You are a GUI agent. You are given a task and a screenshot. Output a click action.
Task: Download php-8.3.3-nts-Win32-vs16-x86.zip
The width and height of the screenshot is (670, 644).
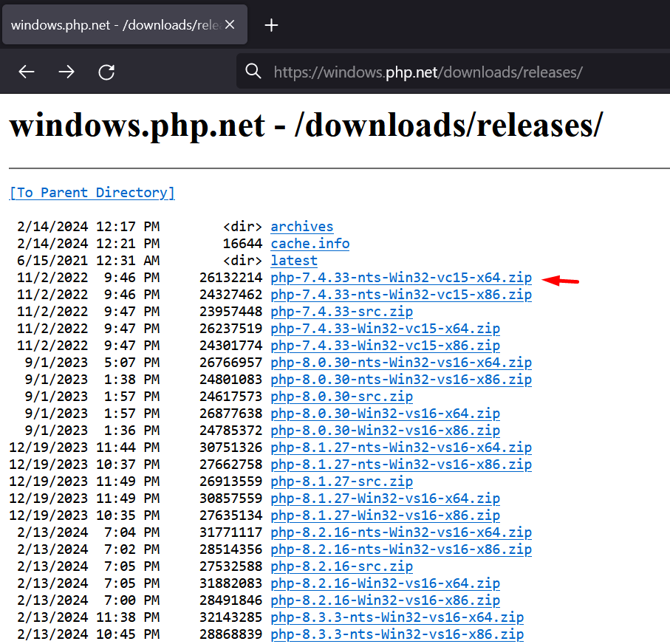click(397, 634)
